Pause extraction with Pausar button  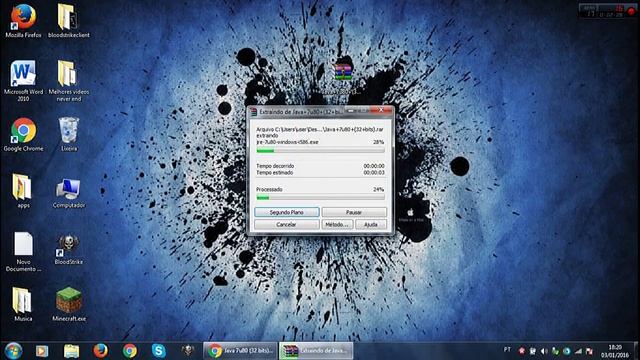(354, 212)
